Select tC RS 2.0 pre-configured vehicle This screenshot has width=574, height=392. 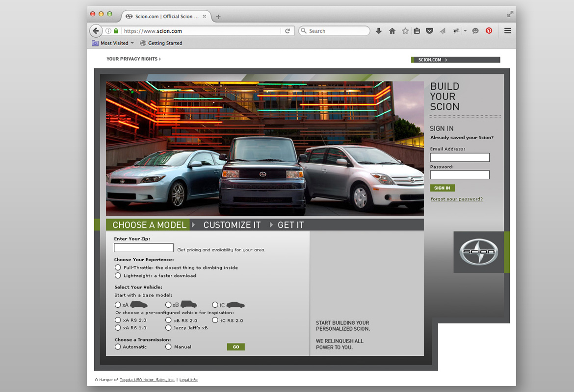click(x=215, y=320)
